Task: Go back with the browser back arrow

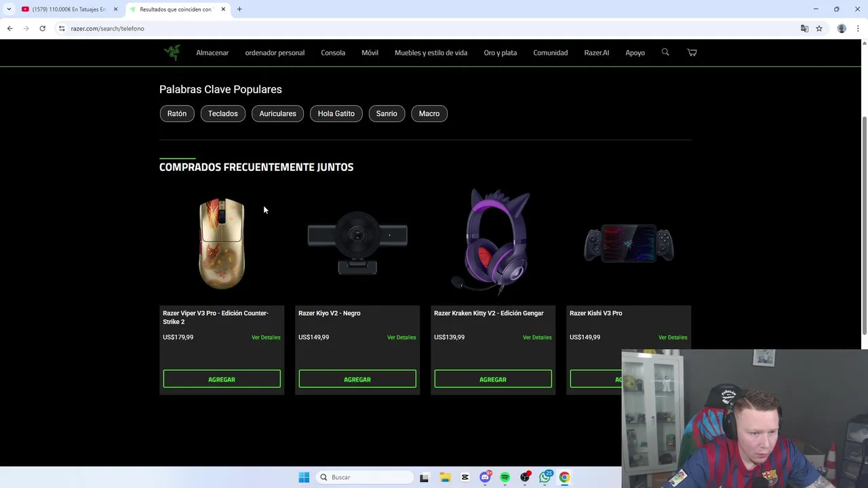Action: [9, 28]
